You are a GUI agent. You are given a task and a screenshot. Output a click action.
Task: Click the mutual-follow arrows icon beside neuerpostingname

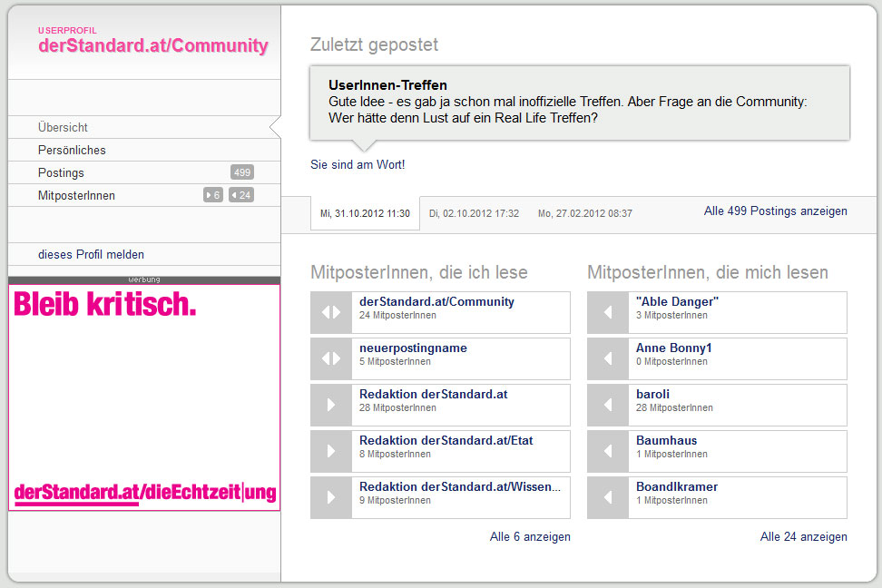tap(331, 358)
